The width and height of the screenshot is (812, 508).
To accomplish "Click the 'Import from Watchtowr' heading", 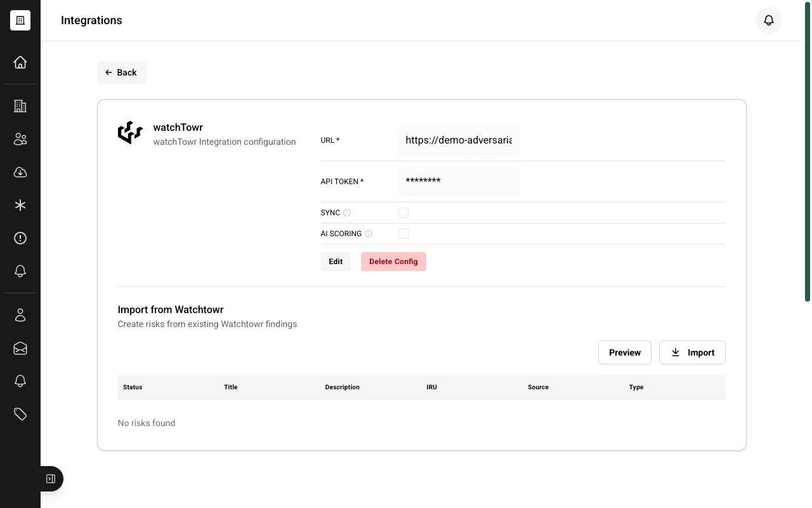I will (x=171, y=310).
